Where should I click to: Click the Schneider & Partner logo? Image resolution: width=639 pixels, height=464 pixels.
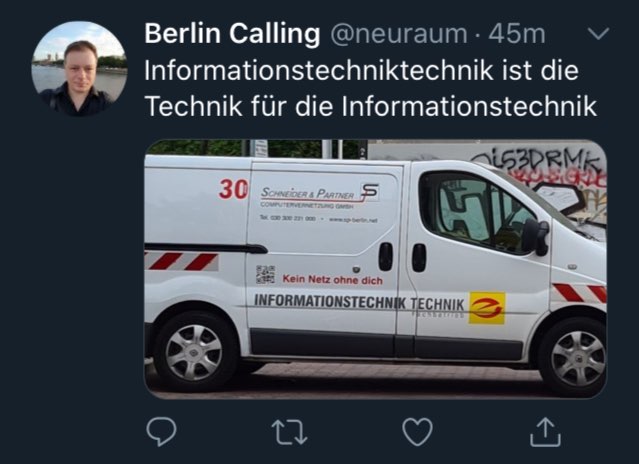320,196
